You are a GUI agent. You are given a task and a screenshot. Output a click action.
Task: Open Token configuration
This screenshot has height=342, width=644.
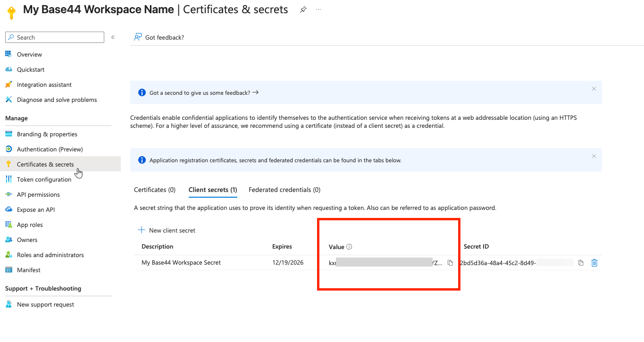pos(44,179)
